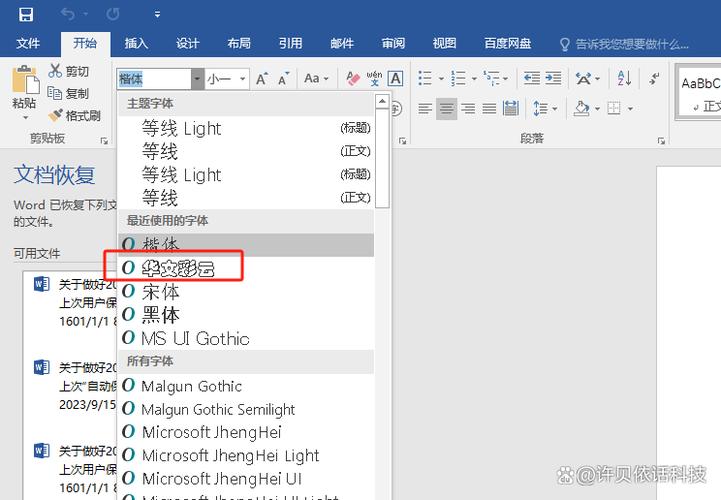Open the Numbering dropdown arrow
This screenshot has width=721, height=500.
474,79
